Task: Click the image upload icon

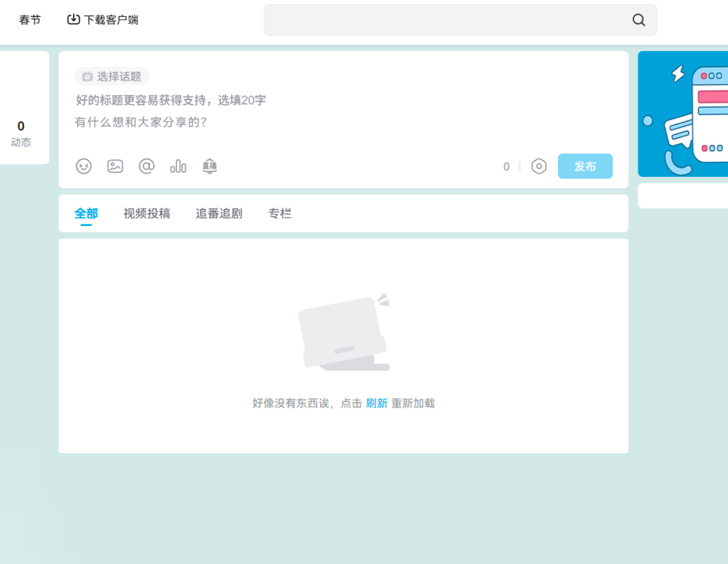Action: click(115, 166)
